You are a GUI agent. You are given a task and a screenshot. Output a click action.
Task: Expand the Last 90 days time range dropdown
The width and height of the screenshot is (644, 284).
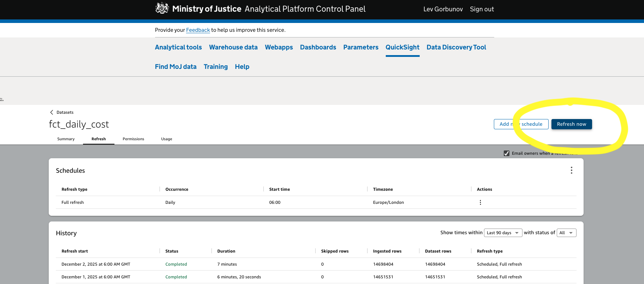[x=503, y=233]
